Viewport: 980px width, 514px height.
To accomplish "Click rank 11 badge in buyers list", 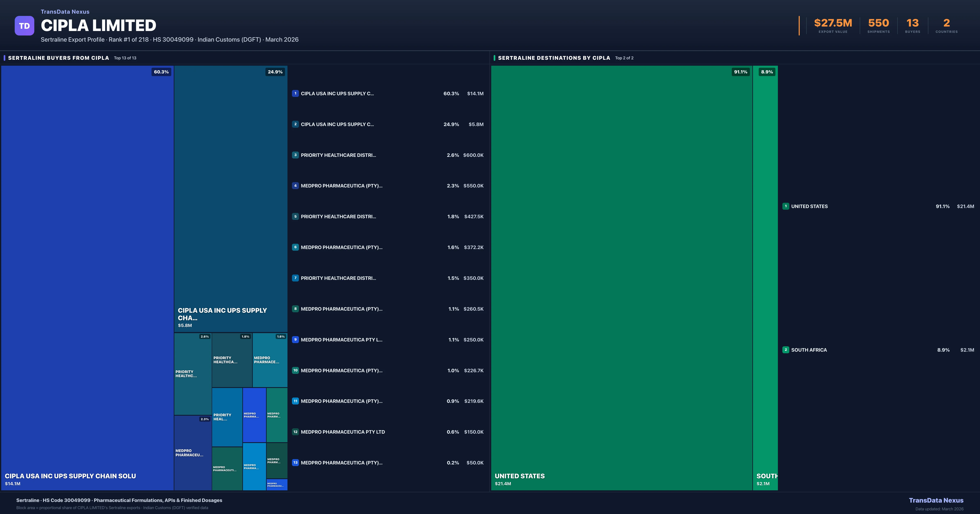I will [x=295, y=401].
